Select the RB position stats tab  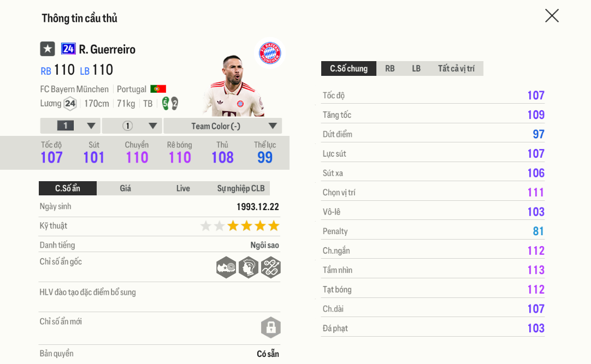coord(390,69)
